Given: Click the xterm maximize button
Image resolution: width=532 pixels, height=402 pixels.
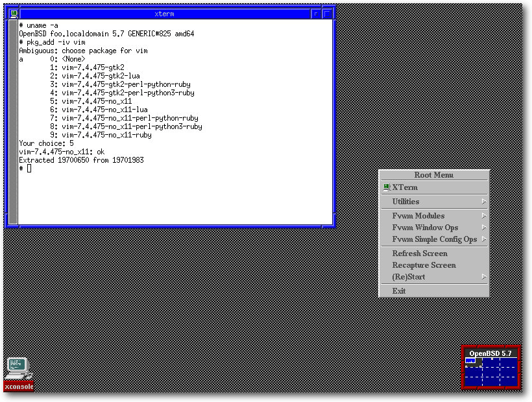Looking at the screenshot, I should click(x=327, y=14).
